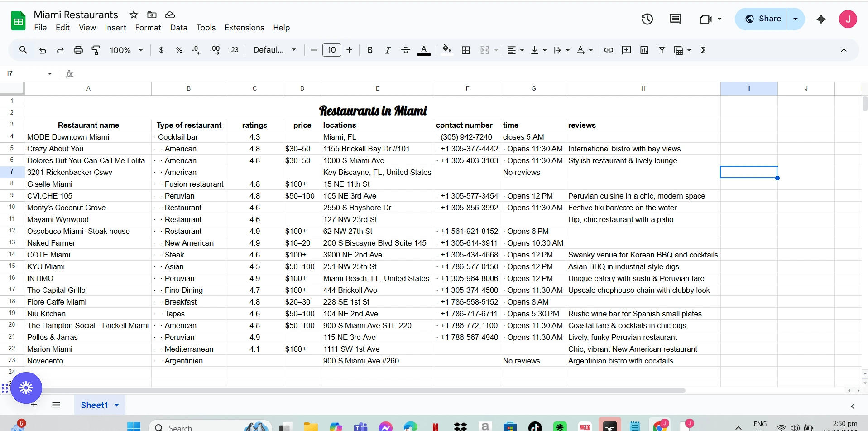Open the Format menu
This screenshot has width=868, height=431.
coord(148,28)
